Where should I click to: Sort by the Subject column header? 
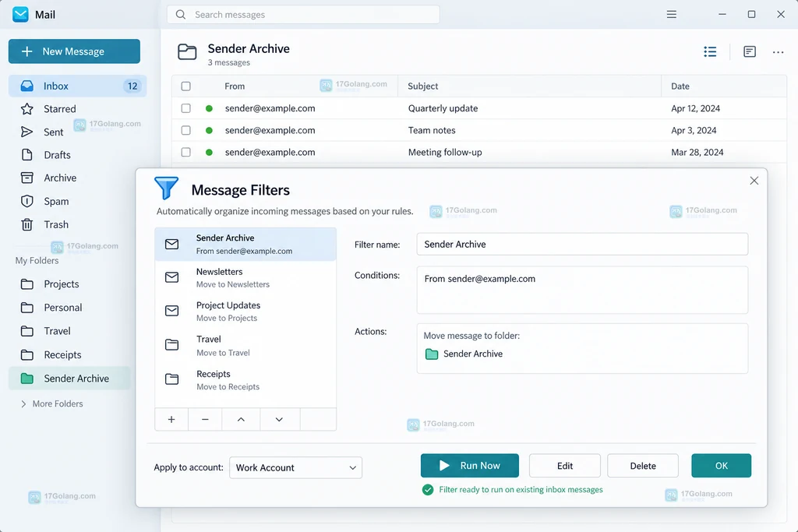pyautogui.click(x=423, y=86)
